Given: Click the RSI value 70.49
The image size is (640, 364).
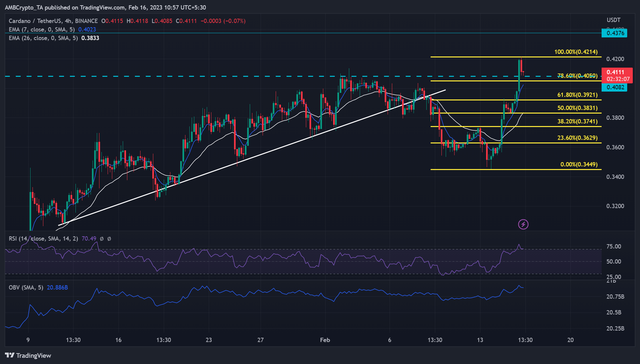Looking at the screenshot, I should pos(89,239).
